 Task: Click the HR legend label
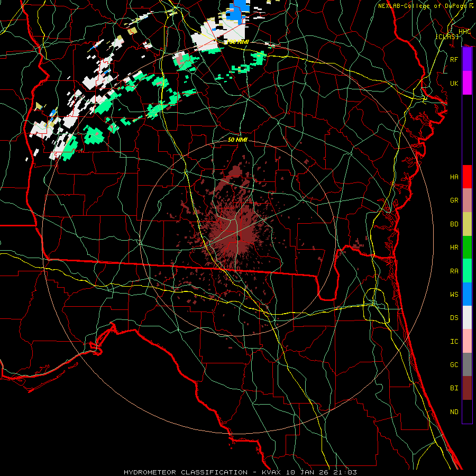point(454,248)
